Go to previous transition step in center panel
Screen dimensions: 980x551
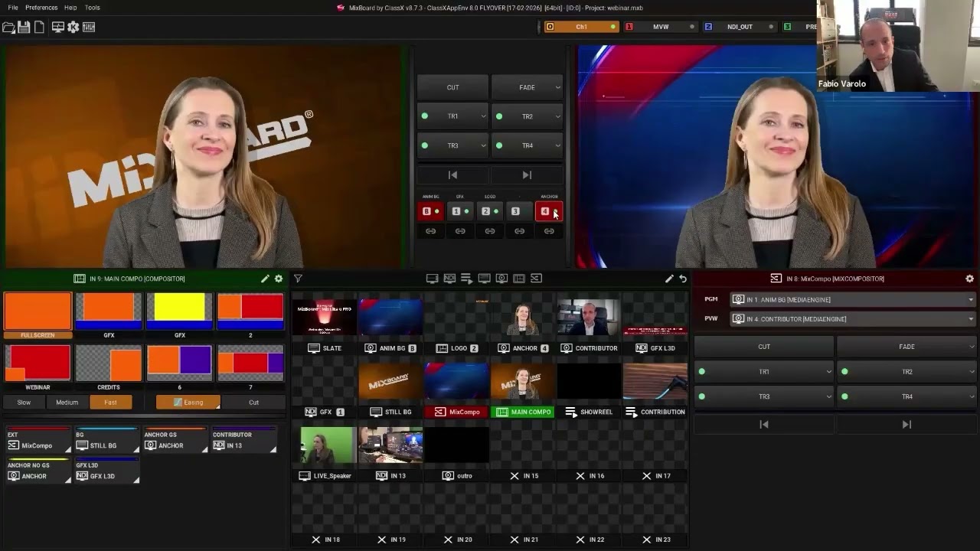click(x=452, y=175)
